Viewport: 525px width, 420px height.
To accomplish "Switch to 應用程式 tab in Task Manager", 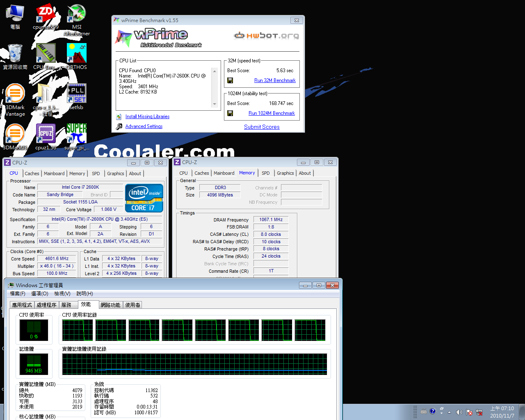I will [22, 305].
